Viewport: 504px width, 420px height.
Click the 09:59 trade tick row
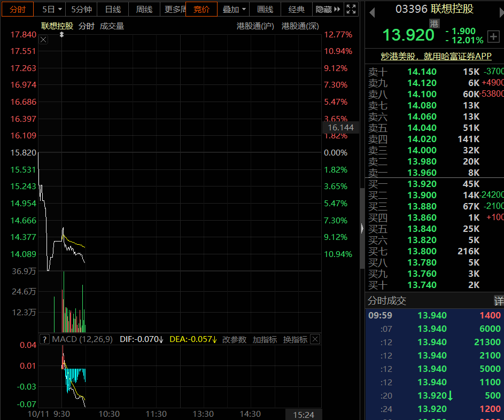[435, 315]
